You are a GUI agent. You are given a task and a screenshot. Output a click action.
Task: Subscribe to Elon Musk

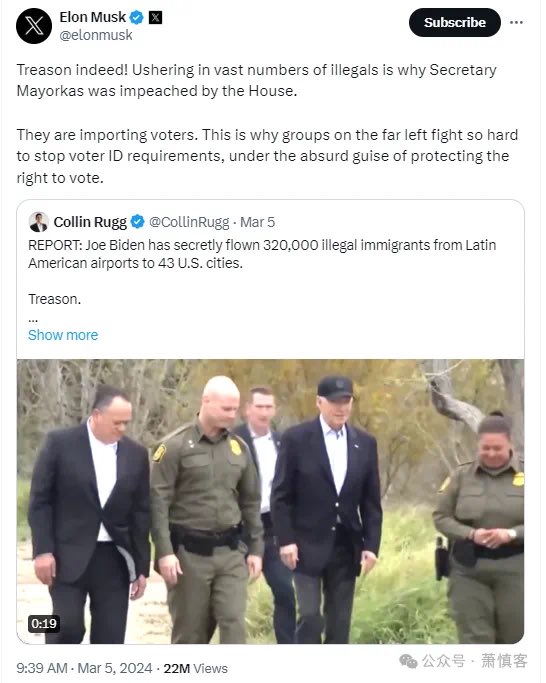point(454,22)
